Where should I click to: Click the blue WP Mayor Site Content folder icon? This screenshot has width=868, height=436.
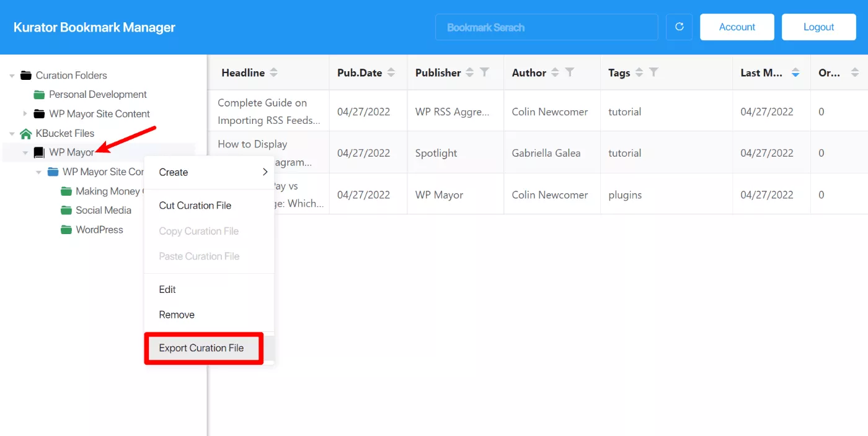53,172
